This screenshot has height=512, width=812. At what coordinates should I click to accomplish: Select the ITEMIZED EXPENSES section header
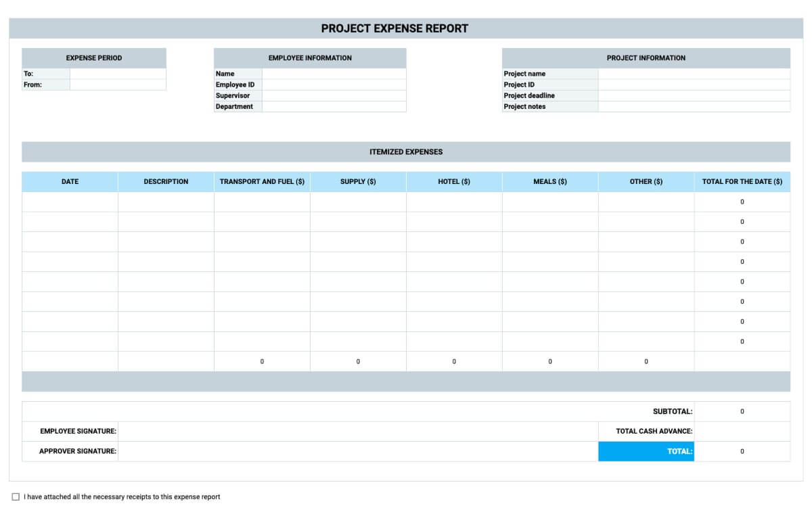point(406,152)
